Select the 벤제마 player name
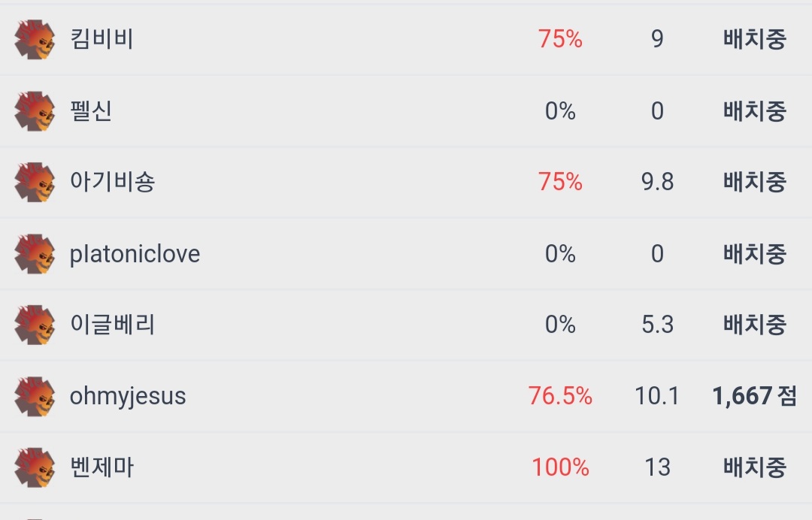The height and width of the screenshot is (520, 812). (101, 467)
